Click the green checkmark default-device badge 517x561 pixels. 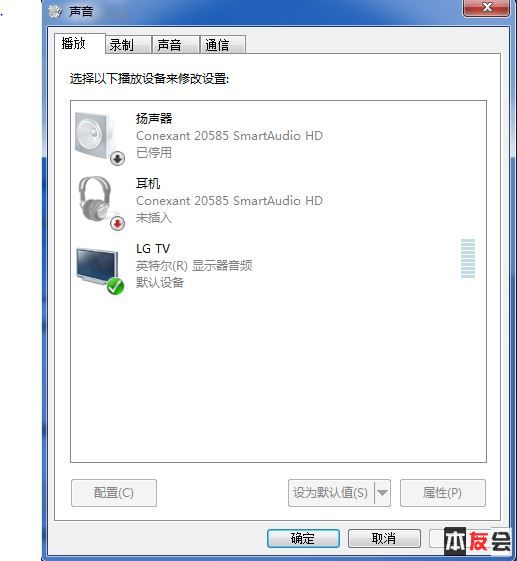tap(115, 287)
